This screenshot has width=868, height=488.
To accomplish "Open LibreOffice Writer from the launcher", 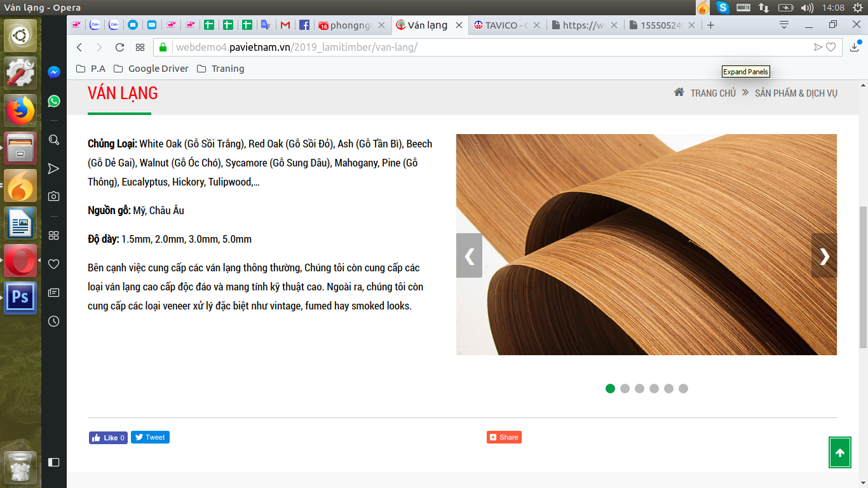I will coord(20,223).
